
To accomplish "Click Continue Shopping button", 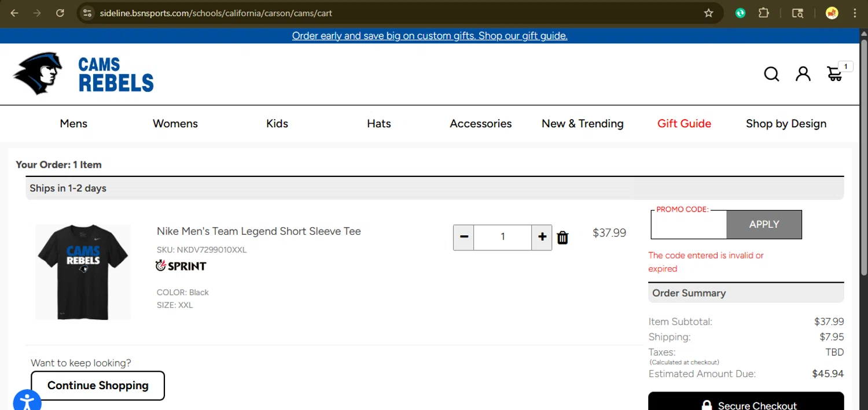I will [x=98, y=386].
